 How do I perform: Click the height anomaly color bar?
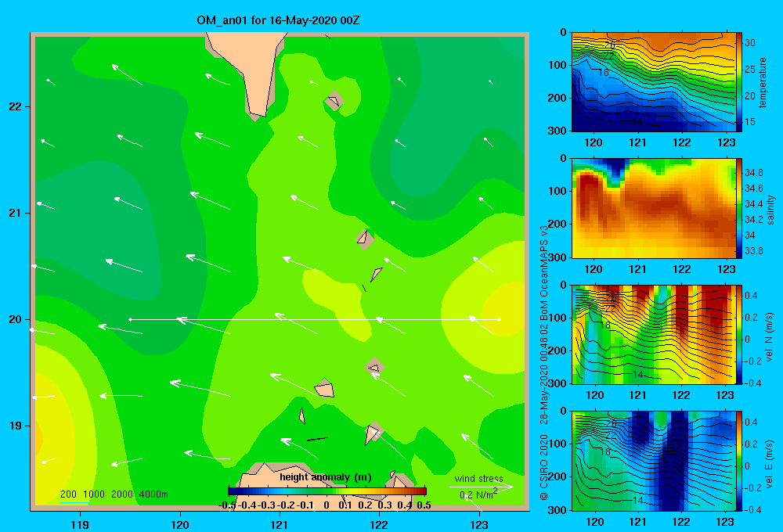[x=327, y=491]
